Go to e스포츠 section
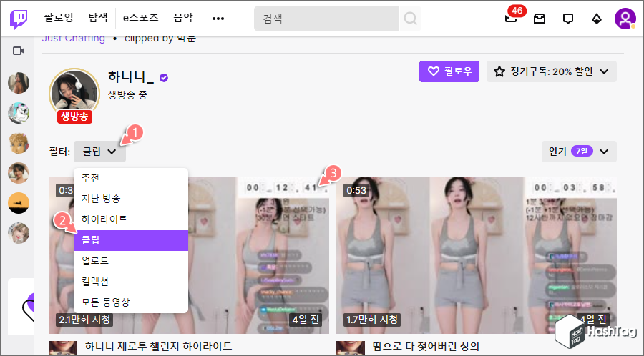 click(x=141, y=18)
